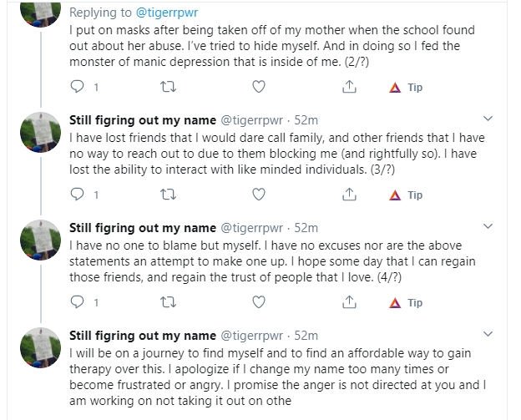Viewport: 521px width, 420px height.
Task: Like the tweet ending with (3/?)
Action: click(259, 195)
